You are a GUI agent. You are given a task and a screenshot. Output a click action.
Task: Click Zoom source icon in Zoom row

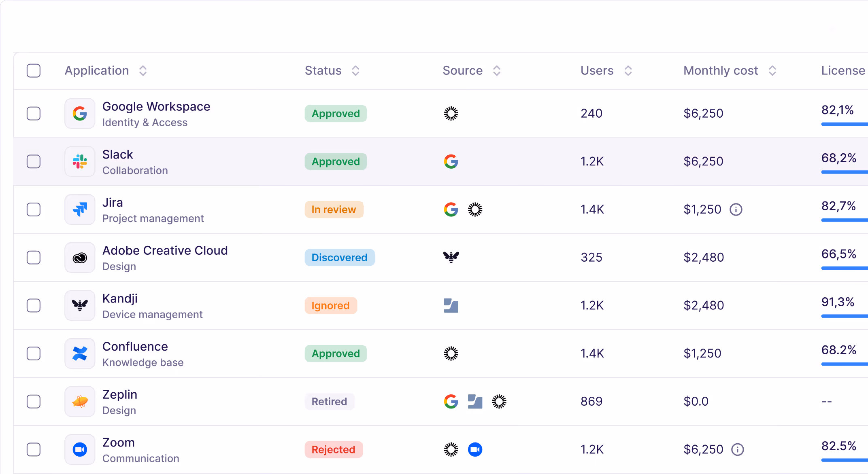475,449
